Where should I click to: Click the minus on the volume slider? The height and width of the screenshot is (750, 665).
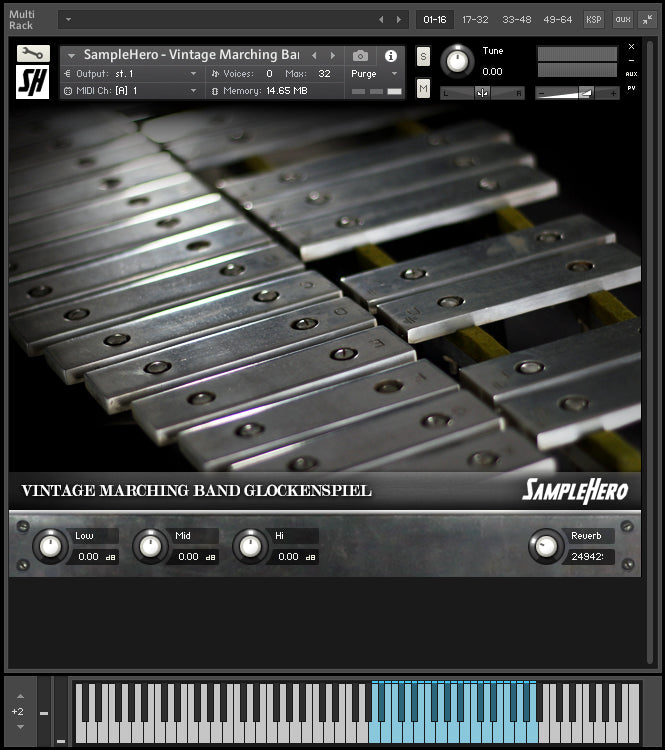[541, 93]
